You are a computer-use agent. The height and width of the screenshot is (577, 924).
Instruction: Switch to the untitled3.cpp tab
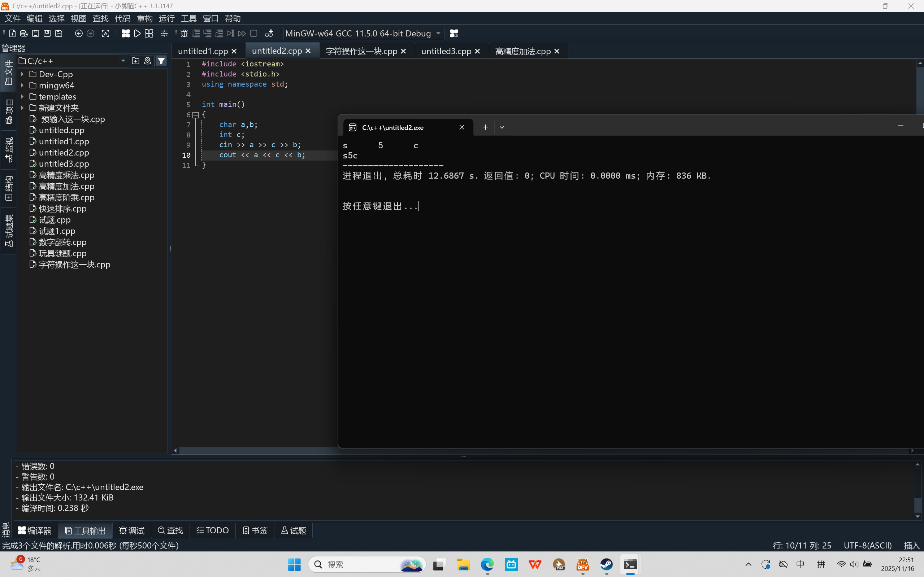[x=446, y=51]
